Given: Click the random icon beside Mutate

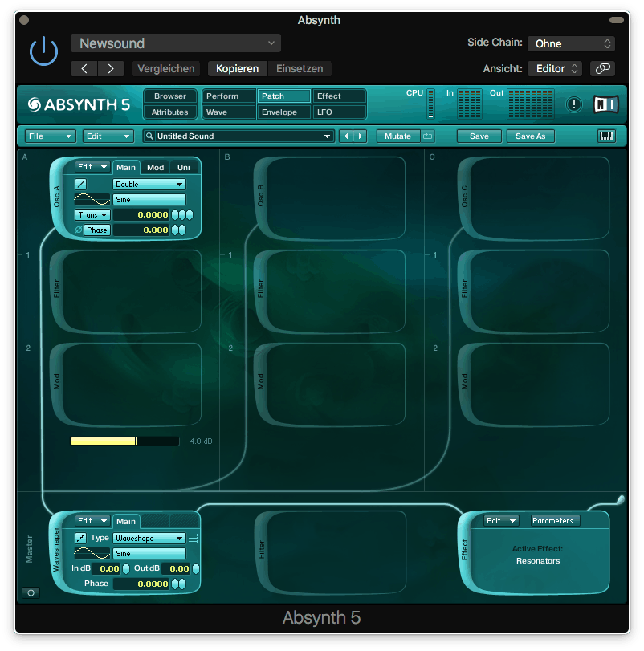Looking at the screenshot, I should pos(428,136).
